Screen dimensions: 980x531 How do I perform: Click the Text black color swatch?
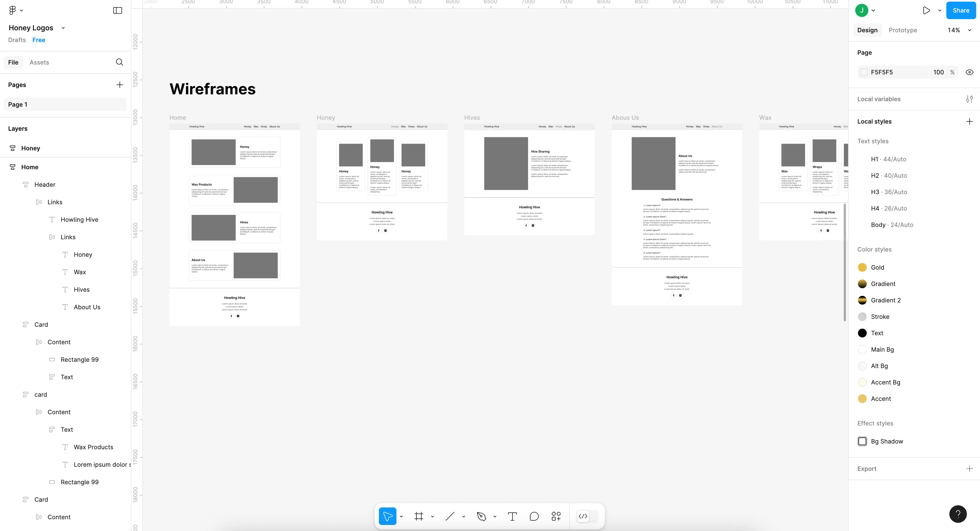click(862, 333)
